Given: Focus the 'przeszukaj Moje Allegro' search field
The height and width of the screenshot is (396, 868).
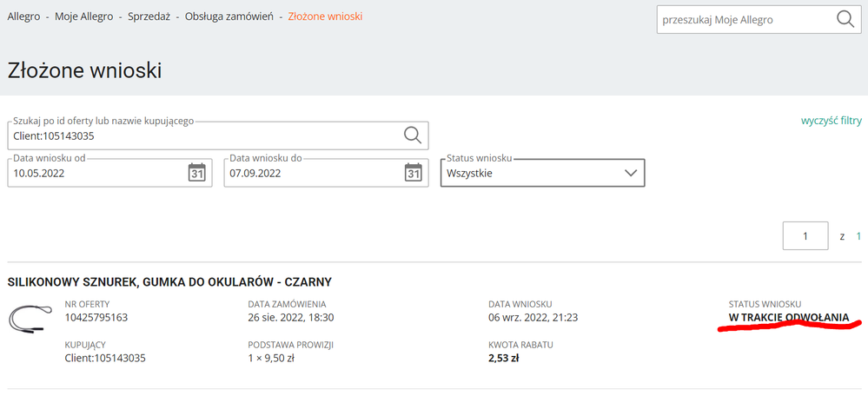Looking at the screenshot, I should coord(743,19).
